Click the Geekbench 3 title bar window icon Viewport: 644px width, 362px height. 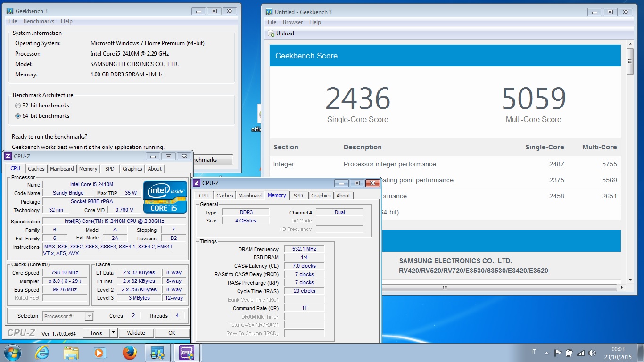point(10,11)
